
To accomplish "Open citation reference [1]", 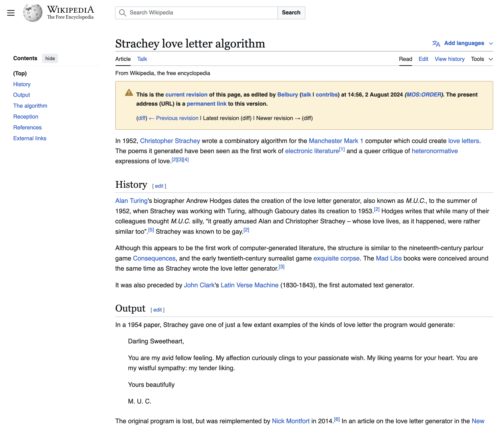I will tap(342, 149).
